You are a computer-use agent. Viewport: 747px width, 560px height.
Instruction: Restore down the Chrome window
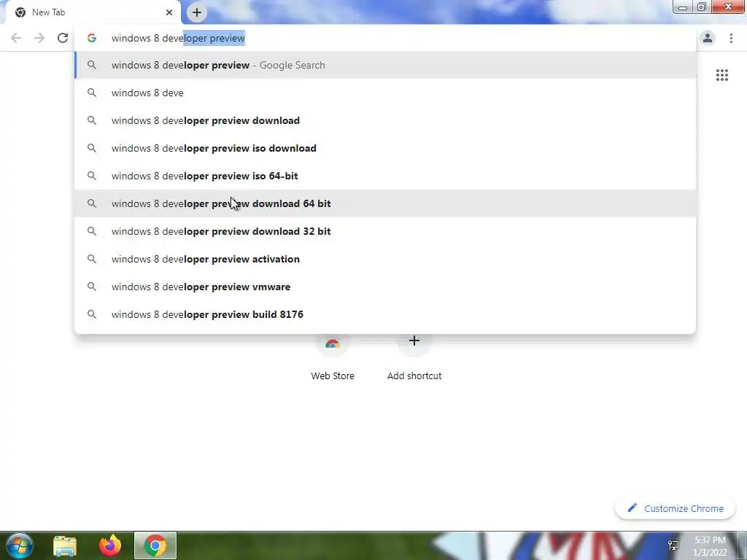[702, 7]
